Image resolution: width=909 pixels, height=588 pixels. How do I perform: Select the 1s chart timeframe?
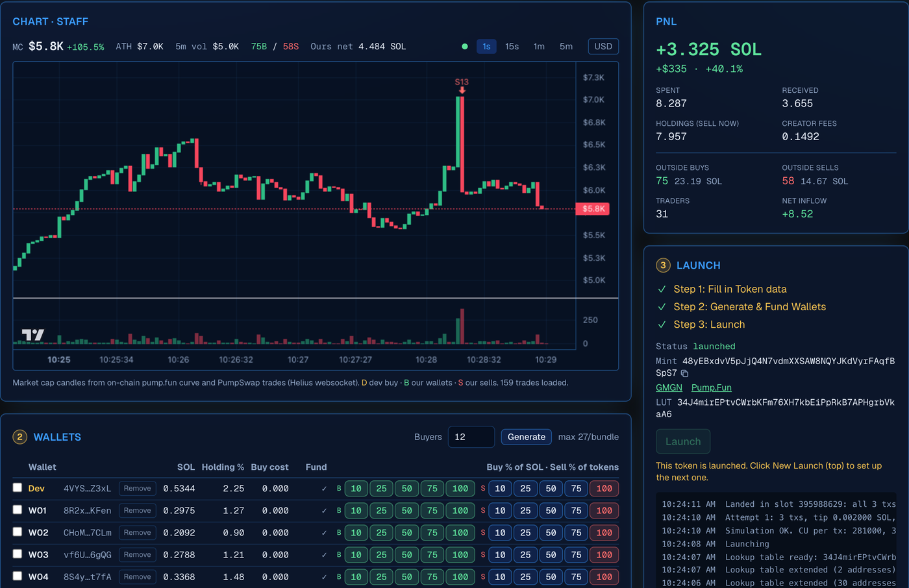486,47
